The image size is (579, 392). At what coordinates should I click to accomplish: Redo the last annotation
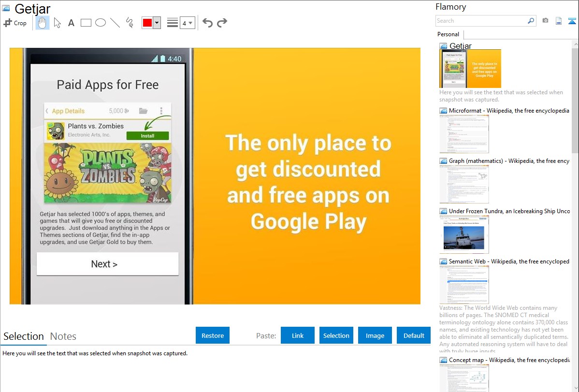coord(222,23)
